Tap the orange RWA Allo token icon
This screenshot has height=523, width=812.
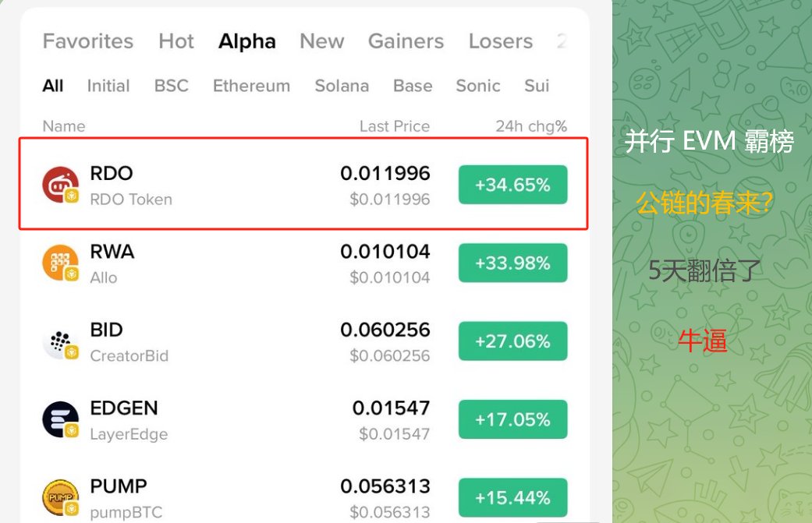[x=61, y=263]
